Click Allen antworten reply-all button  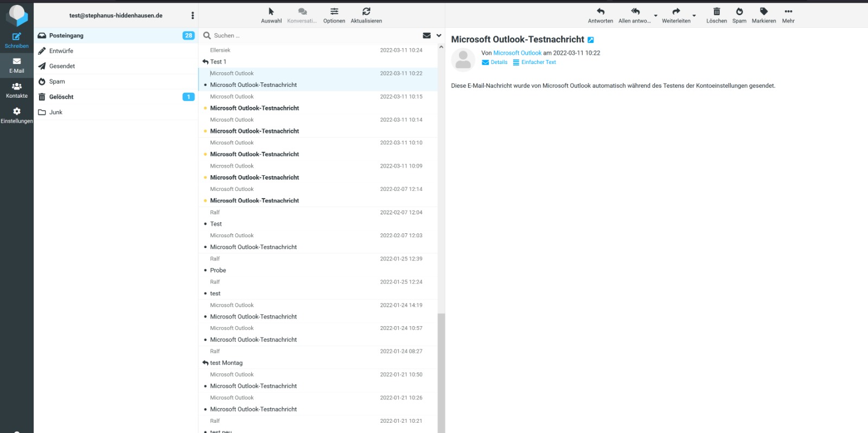pos(635,15)
